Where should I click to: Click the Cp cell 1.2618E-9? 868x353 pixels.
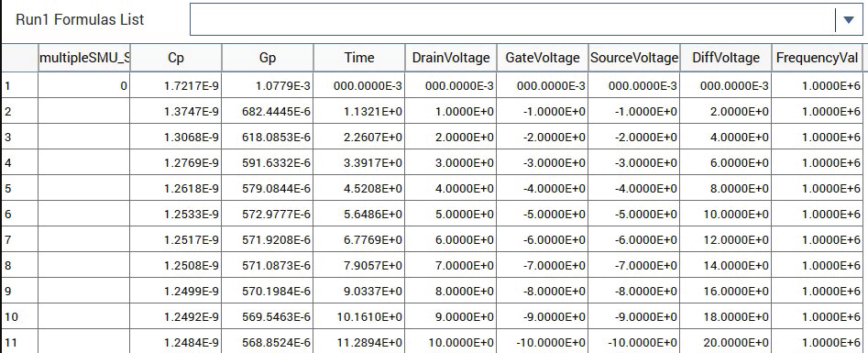[176, 188]
